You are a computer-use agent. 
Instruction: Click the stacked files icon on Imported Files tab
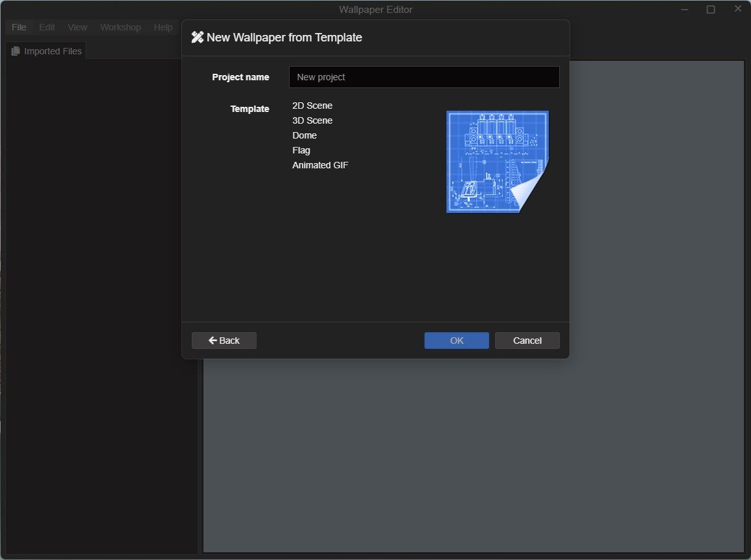[x=16, y=50]
